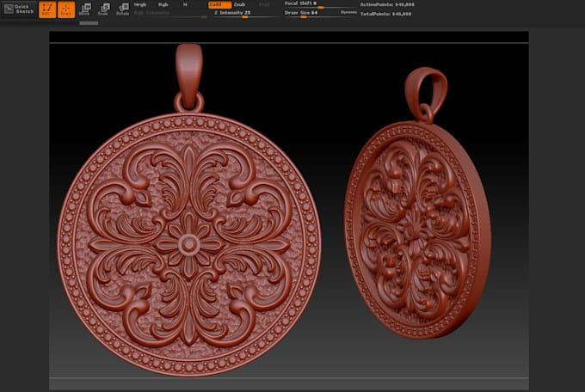
Task: Click the front-view pendant model
Action: (x=188, y=210)
